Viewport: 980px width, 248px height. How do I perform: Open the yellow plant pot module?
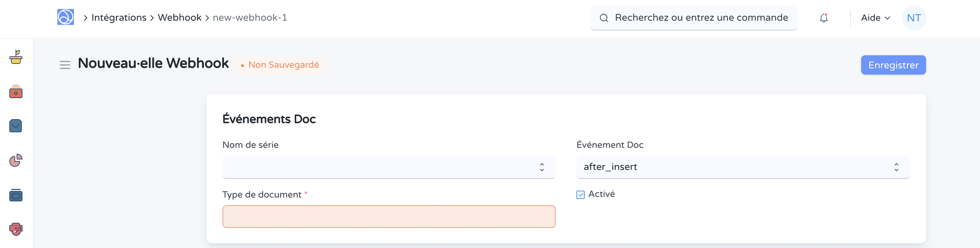coord(16,57)
